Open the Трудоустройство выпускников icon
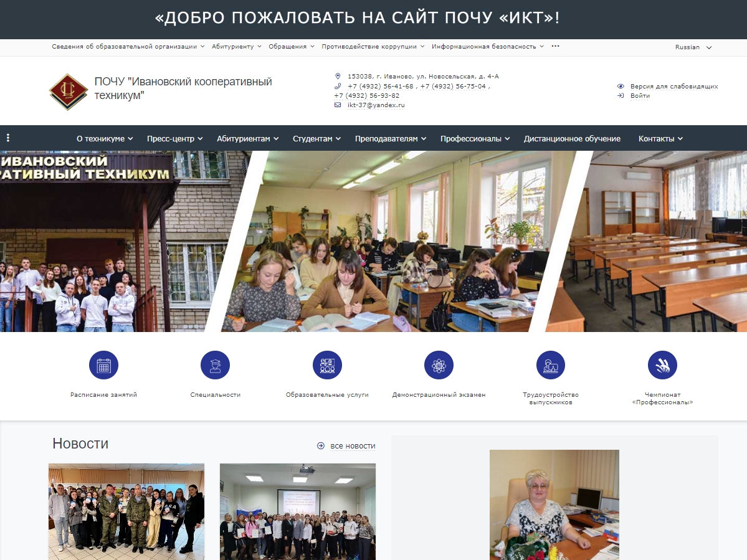Screen dimensions: 747x560 pyautogui.click(x=550, y=365)
